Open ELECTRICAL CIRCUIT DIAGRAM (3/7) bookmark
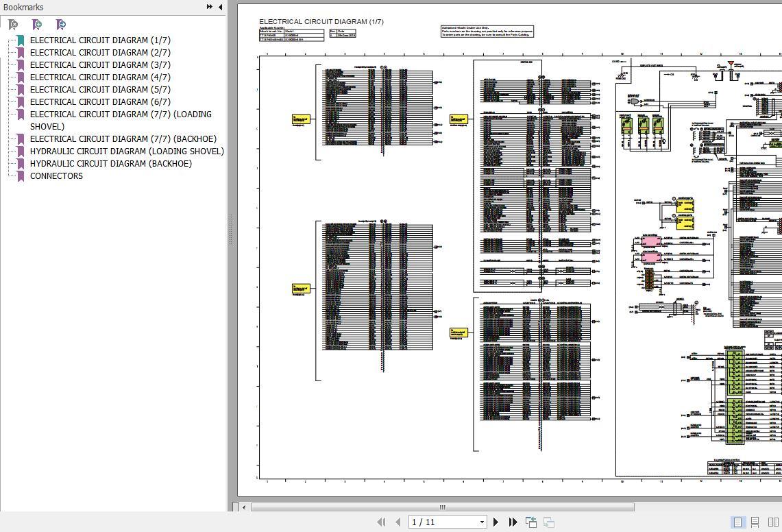This screenshot has height=532, width=782. pyautogui.click(x=100, y=64)
